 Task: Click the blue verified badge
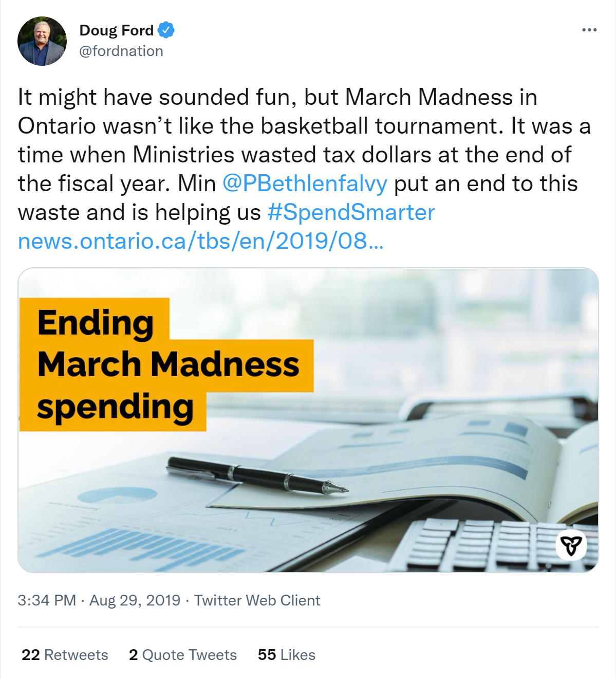(x=166, y=30)
